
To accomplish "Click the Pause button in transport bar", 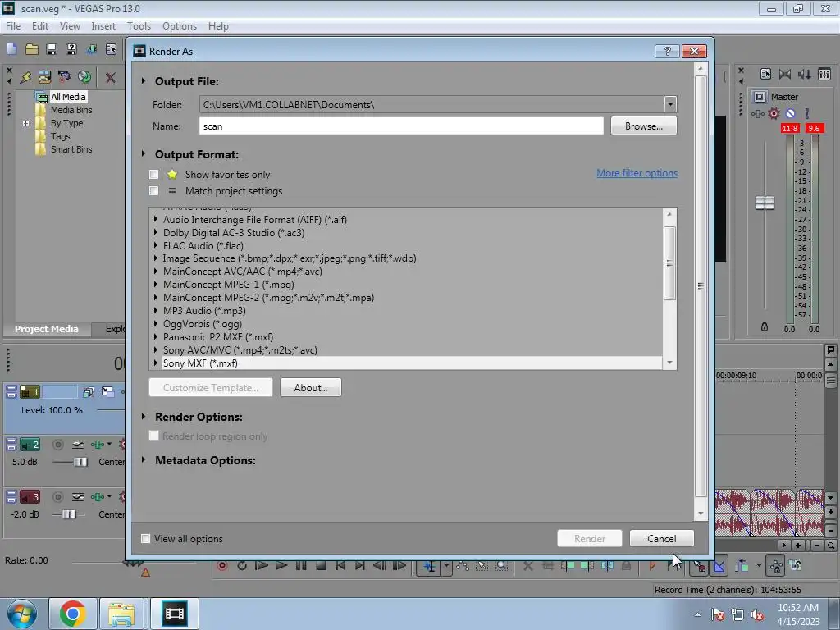I will [301, 566].
